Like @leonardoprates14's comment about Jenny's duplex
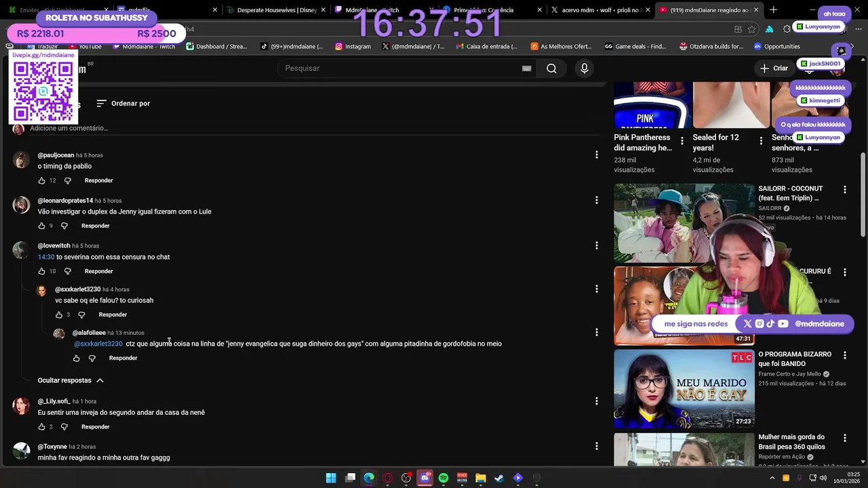This screenshot has height=488, width=868. click(41, 226)
